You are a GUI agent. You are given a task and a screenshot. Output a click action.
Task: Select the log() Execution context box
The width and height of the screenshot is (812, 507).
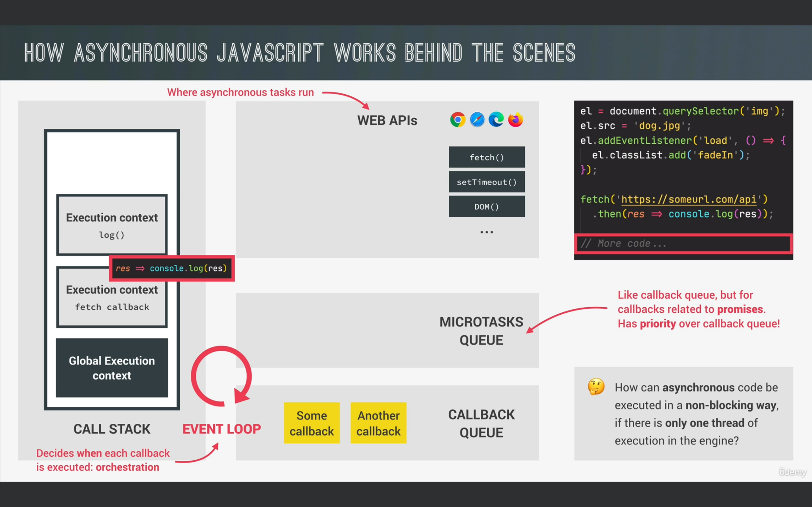tap(112, 225)
